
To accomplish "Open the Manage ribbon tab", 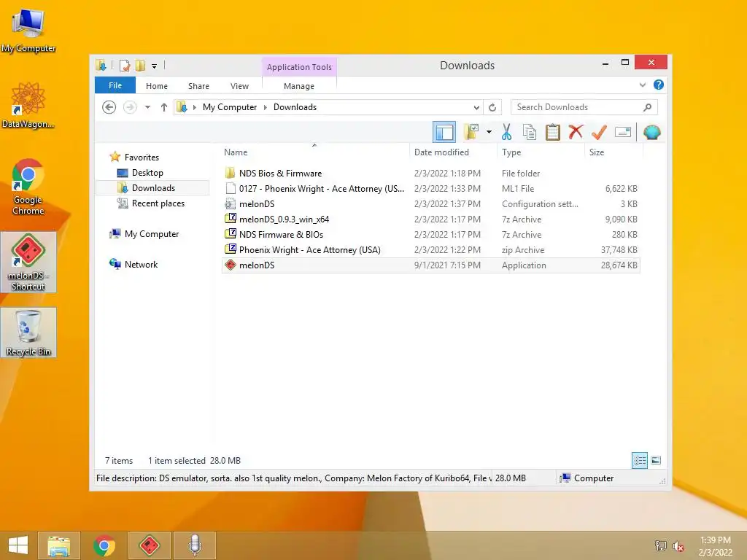I will pyautogui.click(x=299, y=86).
